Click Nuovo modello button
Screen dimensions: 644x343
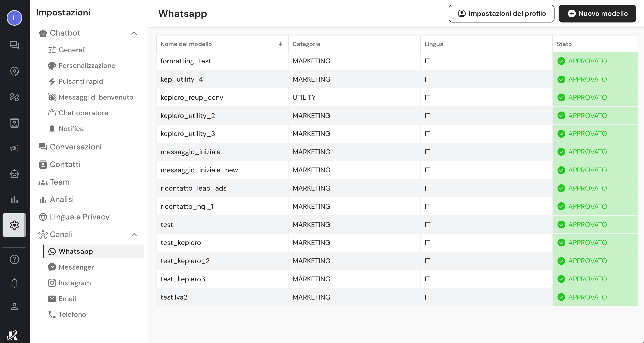pyautogui.click(x=597, y=13)
